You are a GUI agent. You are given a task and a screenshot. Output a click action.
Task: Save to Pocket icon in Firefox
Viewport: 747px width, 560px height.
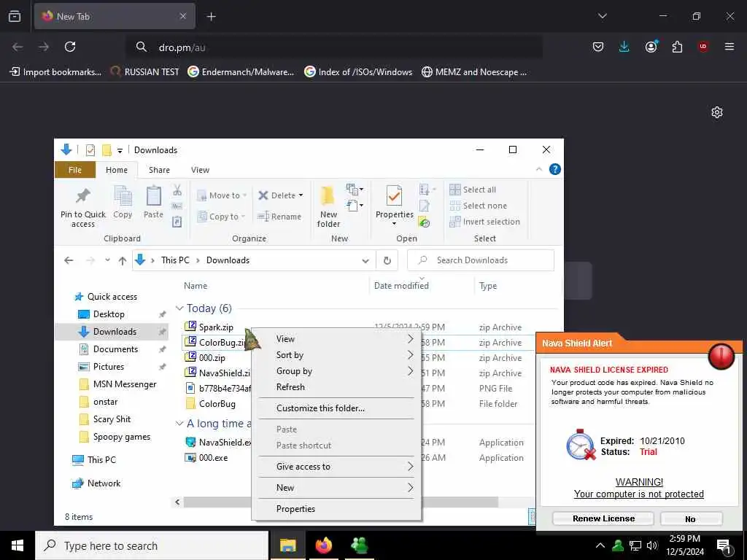tap(598, 47)
